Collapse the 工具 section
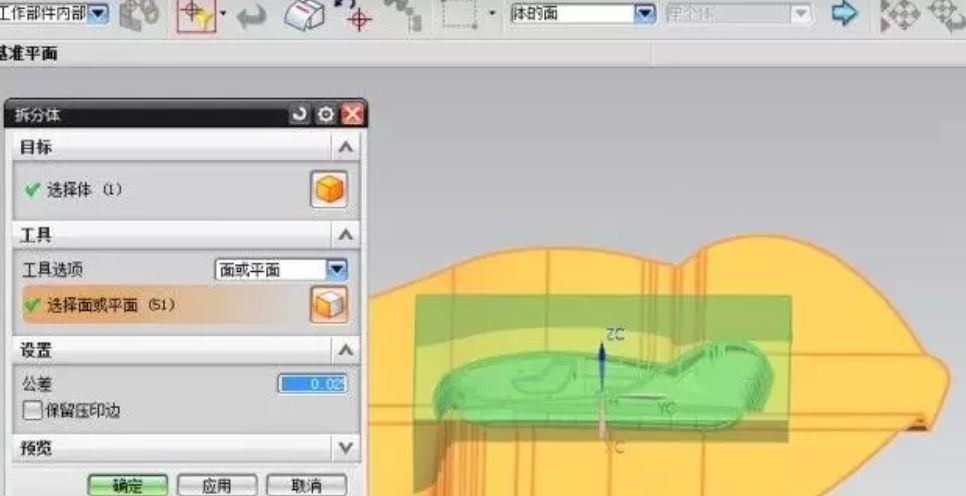This screenshot has width=966, height=496. point(346,235)
